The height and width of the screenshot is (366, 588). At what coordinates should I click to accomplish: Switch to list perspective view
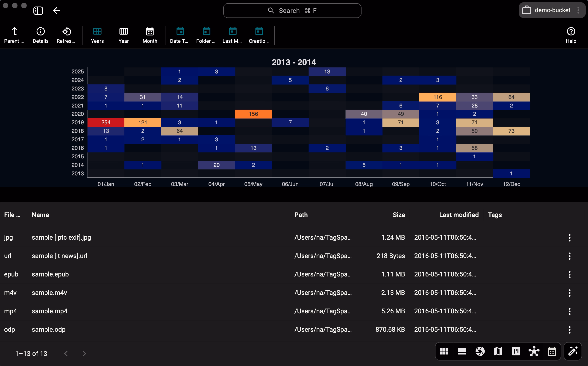tap(462, 351)
